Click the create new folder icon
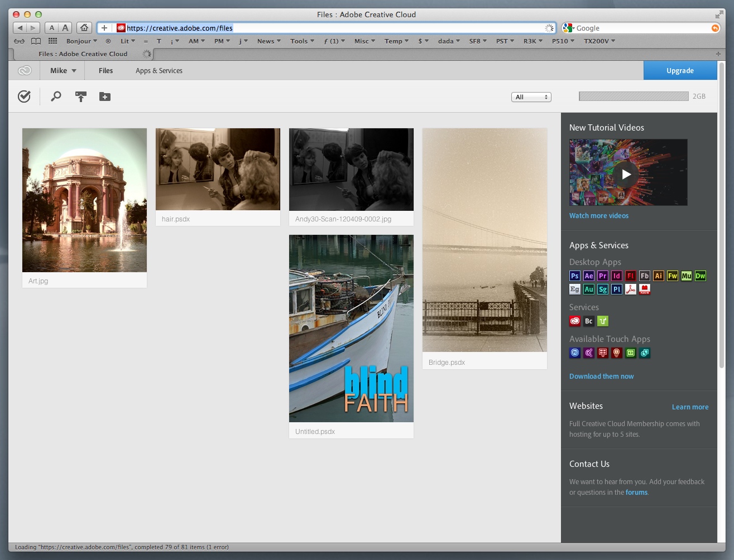Image resolution: width=734 pixels, height=560 pixels. coord(105,96)
